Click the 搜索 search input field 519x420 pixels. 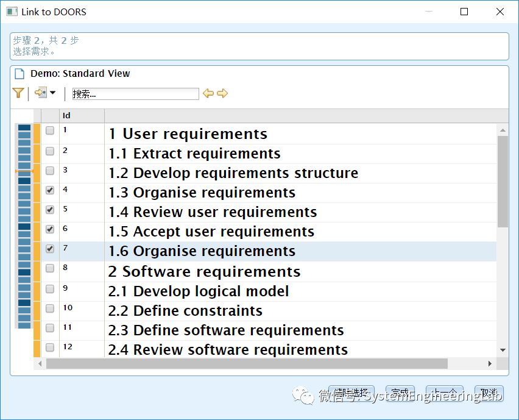(136, 94)
